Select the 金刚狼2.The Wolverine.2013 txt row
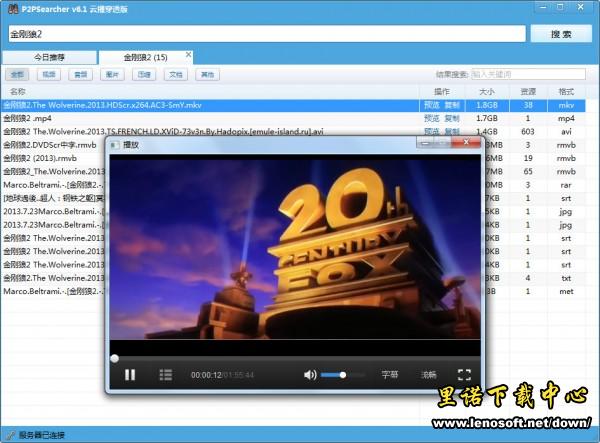 (x=53, y=278)
